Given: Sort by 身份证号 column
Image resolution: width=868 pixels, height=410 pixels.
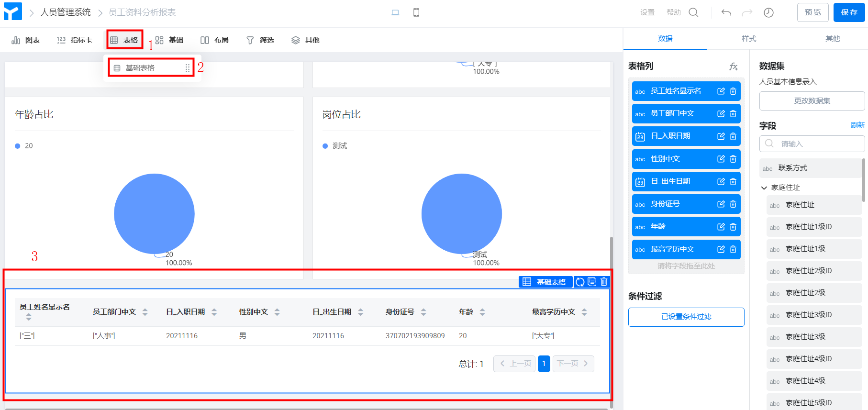Looking at the screenshot, I should 423,312.
